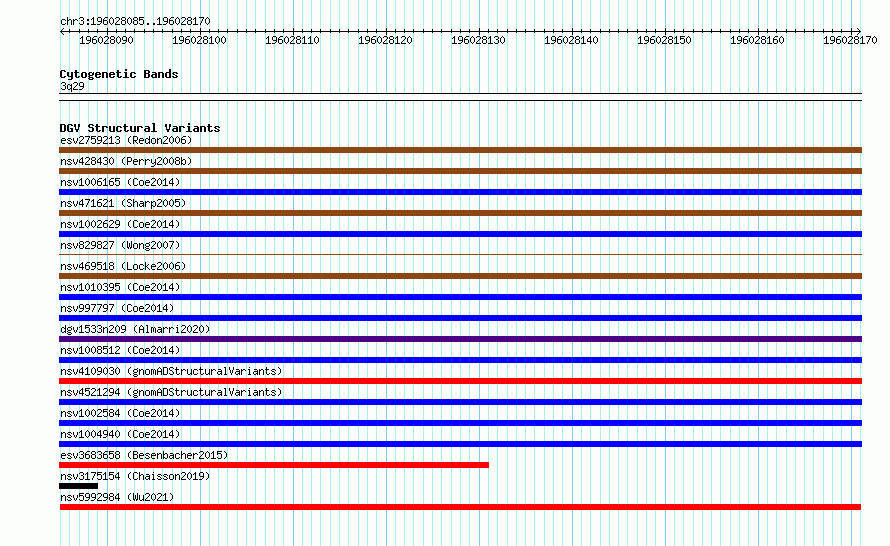
Task: Select the purple bar under dgv1533n209
Action: tap(460, 339)
